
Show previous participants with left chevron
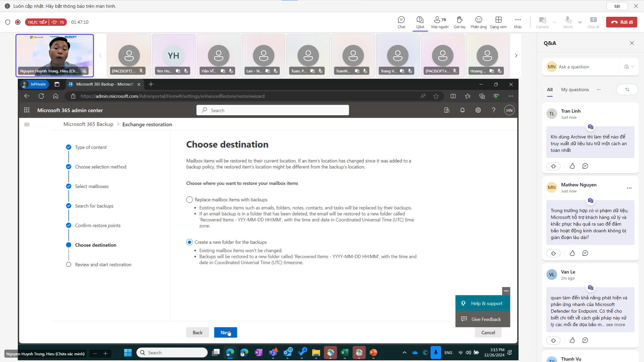click(x=100, y=56)
